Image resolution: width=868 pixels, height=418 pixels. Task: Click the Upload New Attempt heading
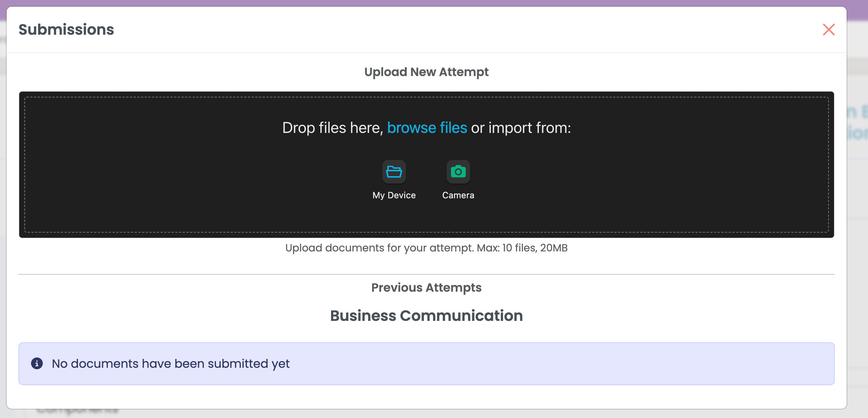[426, 72]
